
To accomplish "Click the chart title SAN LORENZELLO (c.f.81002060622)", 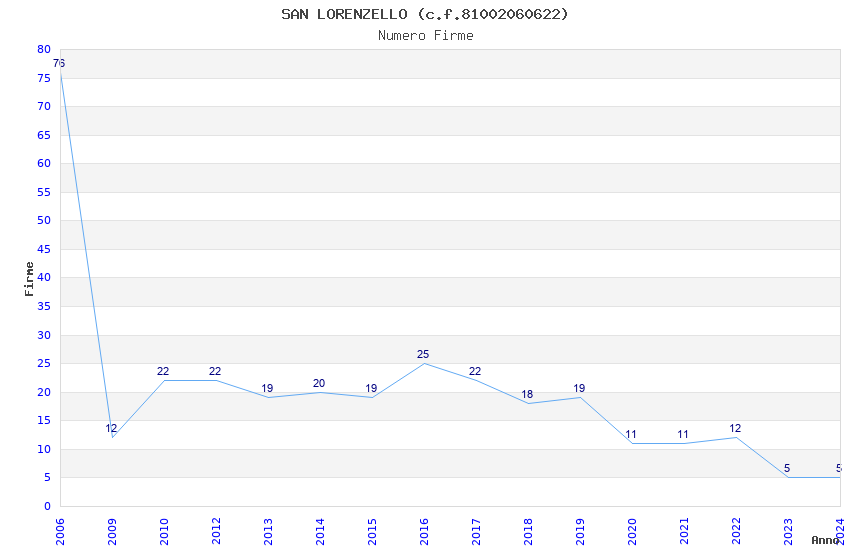I will coord(424,14).
